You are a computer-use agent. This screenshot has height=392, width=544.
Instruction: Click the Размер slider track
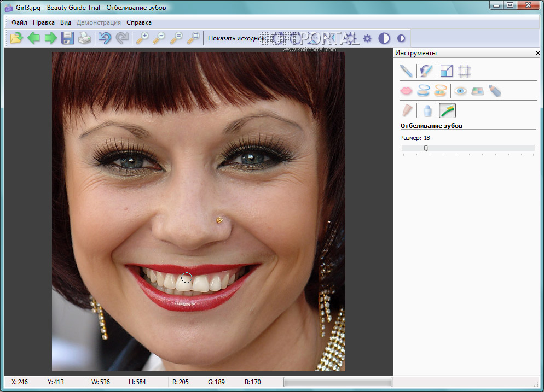click(468, 148)
